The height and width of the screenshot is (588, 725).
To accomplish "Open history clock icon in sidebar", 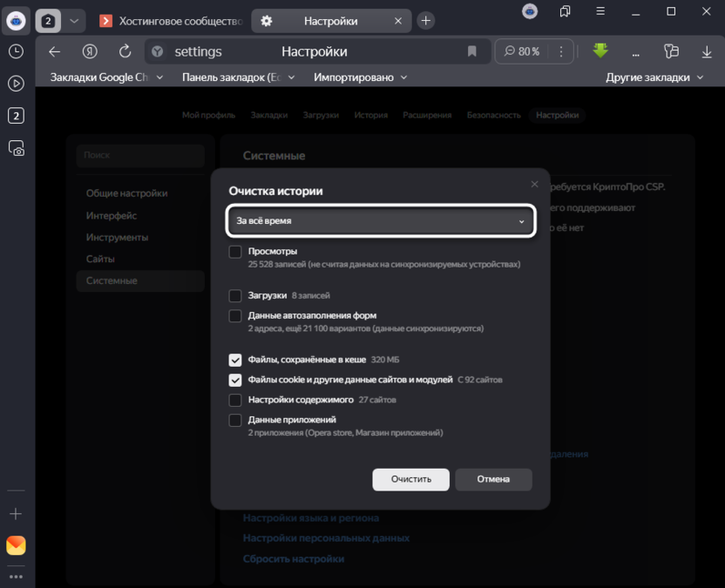I will coord(16,51).
